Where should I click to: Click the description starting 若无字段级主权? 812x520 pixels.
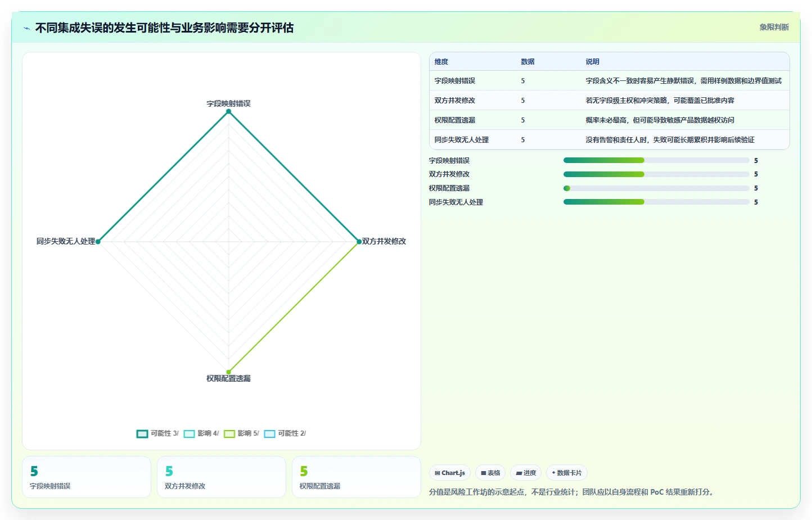tap(660, 101)
